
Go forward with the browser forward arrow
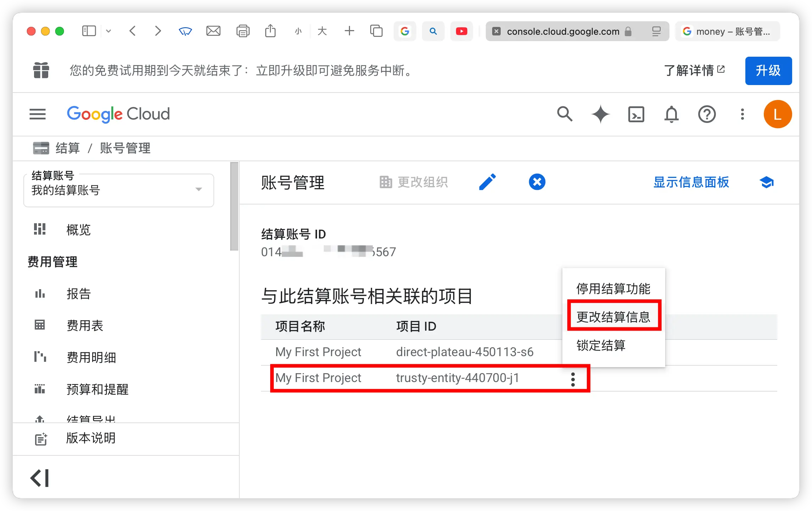pos(158,31)
